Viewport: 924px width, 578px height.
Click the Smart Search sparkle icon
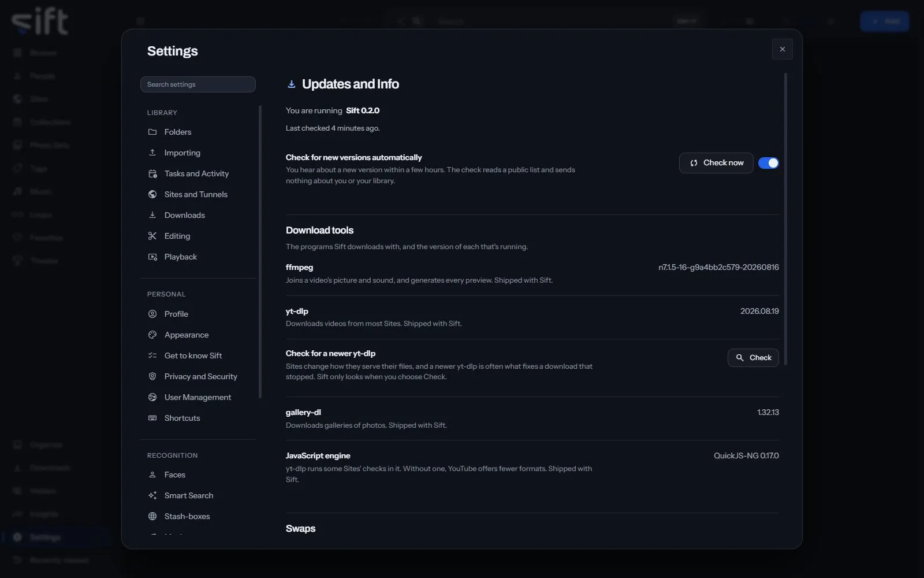pyautogui.click(x=152, y=495)
